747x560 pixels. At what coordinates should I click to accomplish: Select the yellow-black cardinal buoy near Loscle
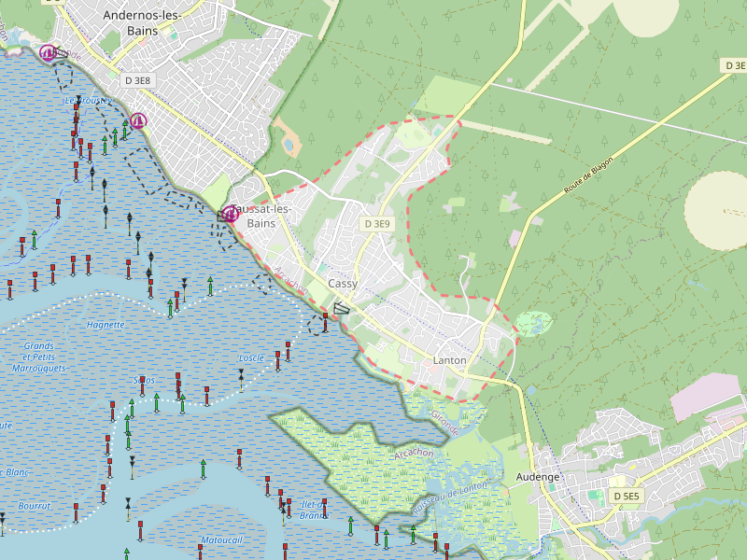[x=241, y=376]
